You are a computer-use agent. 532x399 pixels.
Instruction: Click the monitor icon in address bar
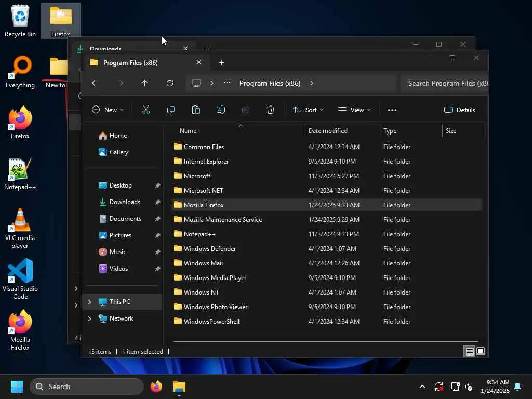click(196, 83)
